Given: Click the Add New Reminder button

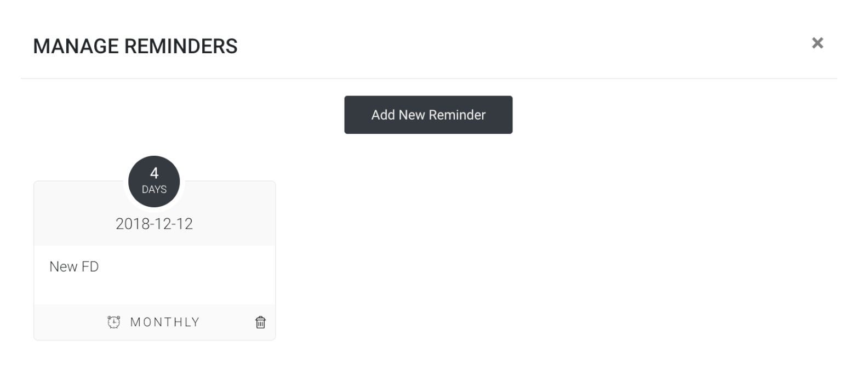Looking at the screenshot, I should tap(428, 115).
